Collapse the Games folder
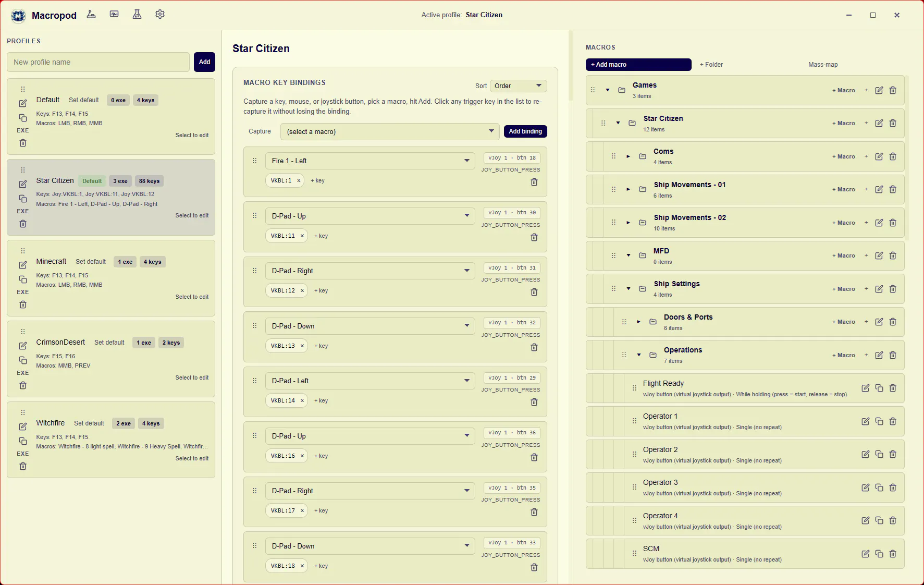924x585 pixels. pos(608,90)
